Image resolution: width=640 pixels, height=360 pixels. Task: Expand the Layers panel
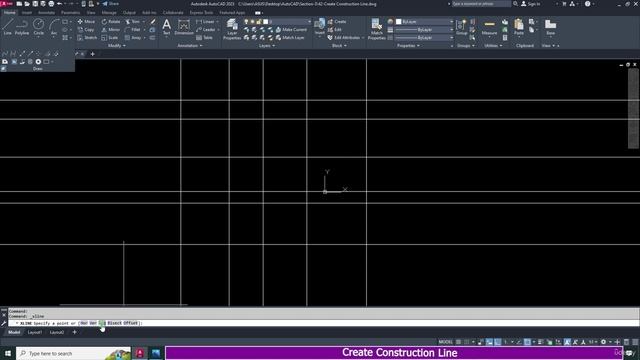point(267,46)
